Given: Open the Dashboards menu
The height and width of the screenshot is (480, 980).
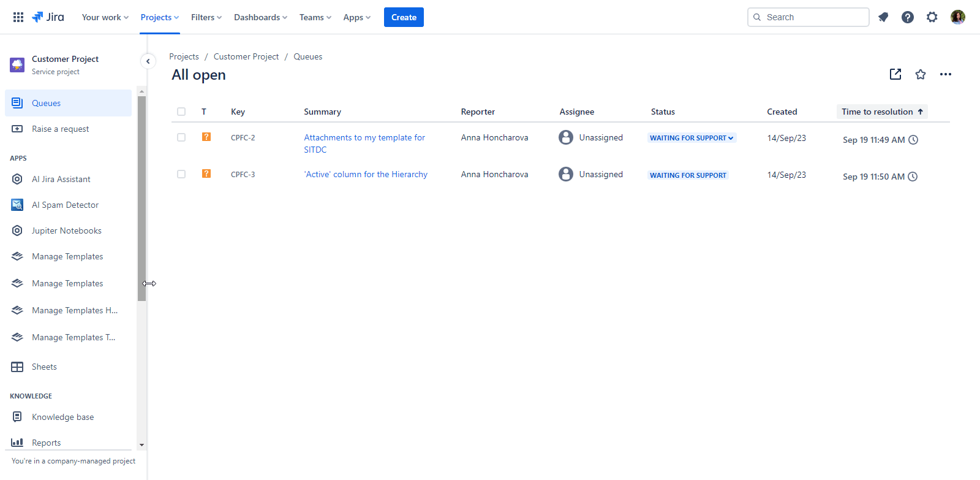Looking at the screenshot, I should 260,17.
